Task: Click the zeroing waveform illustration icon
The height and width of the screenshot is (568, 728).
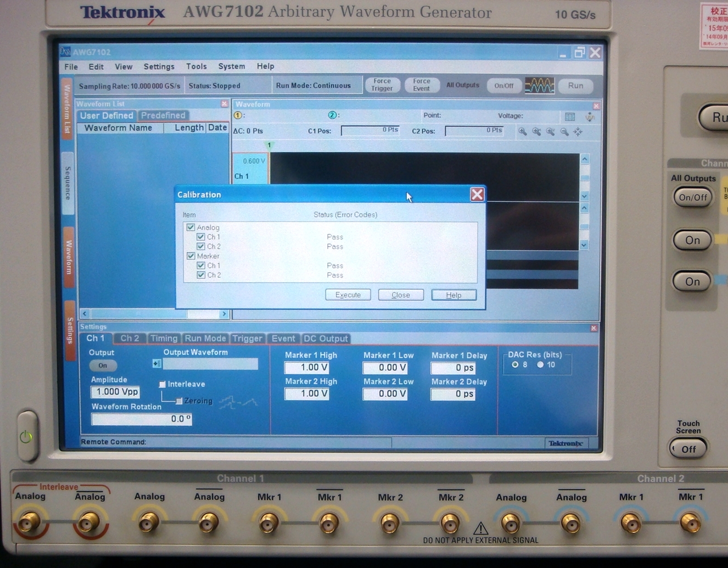Action: [x=238, y=403]
